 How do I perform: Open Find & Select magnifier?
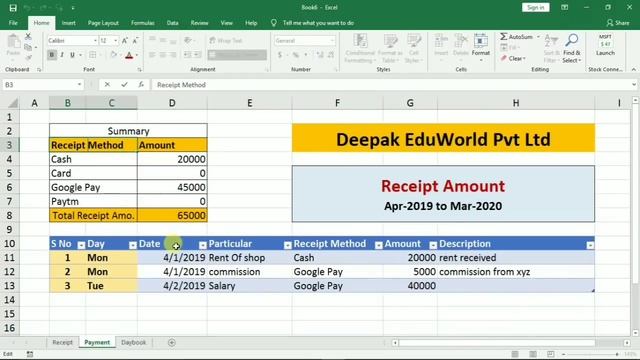coord(571,40)
